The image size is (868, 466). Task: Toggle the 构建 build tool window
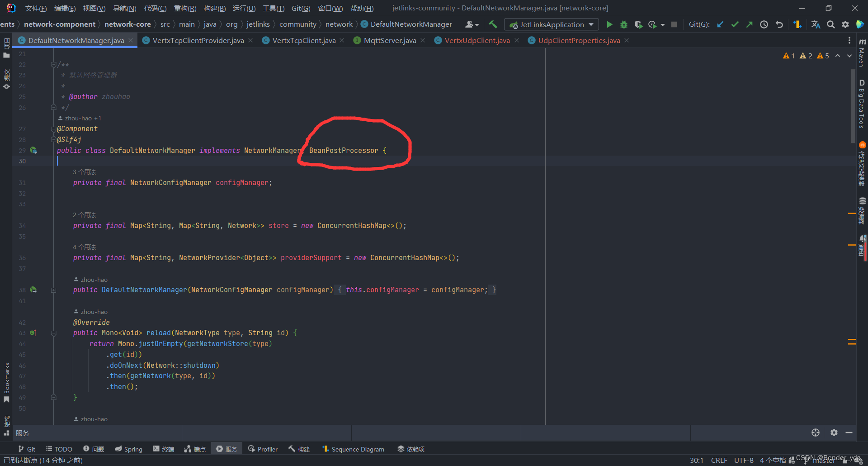click(299, 449)
